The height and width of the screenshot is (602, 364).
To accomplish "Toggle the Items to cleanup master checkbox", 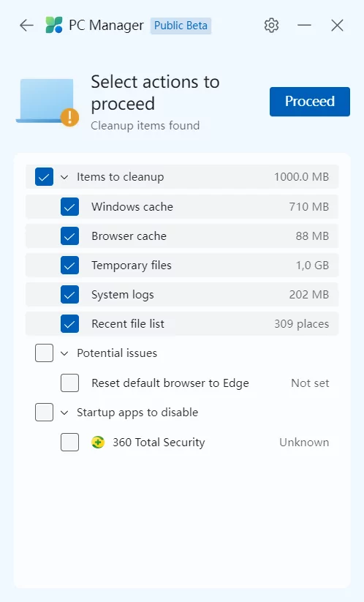I will tap(44, 176).
